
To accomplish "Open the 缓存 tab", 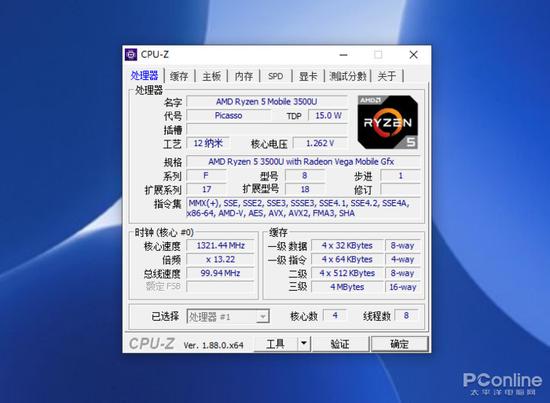I will click(179, 76).
